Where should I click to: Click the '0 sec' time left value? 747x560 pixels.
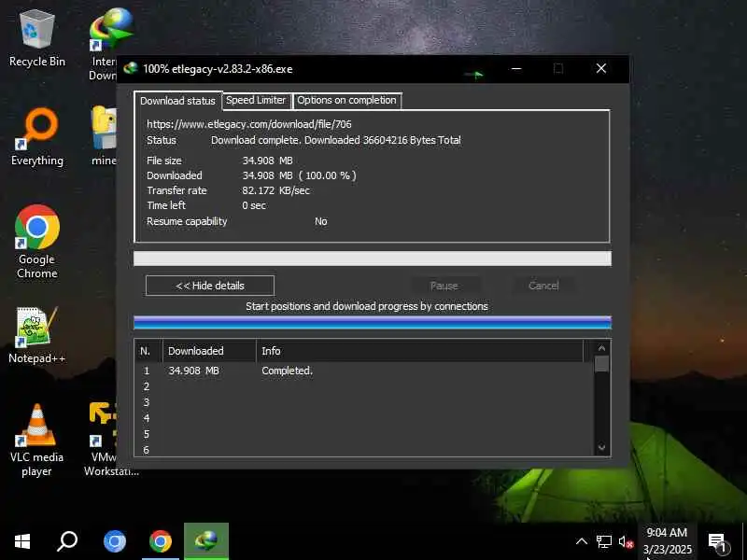(254, 205)
